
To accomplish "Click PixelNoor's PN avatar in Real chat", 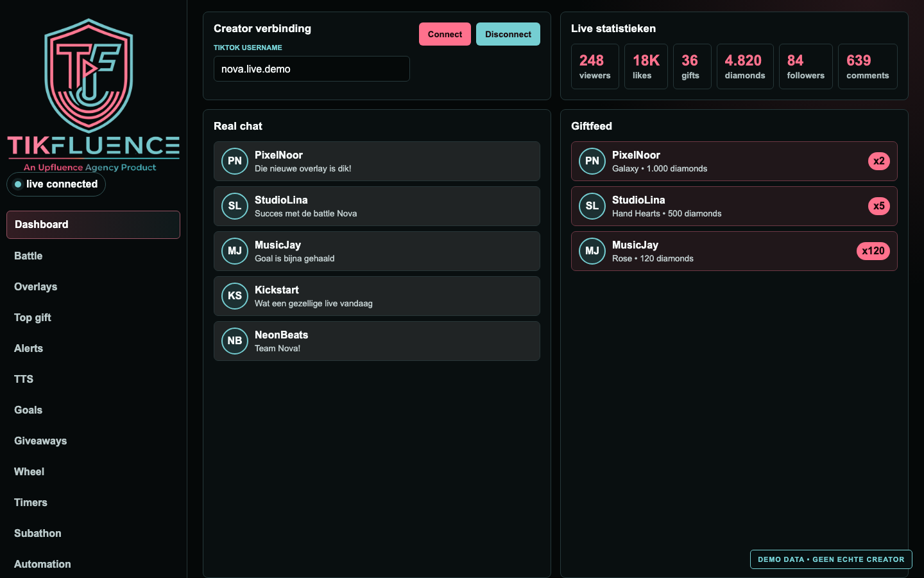I will 235,161.
